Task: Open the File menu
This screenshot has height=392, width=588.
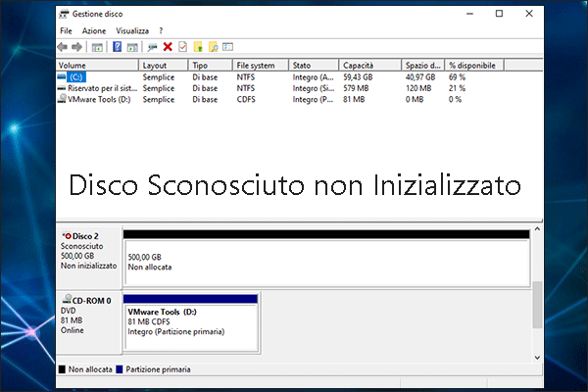Action: [66, 31]
